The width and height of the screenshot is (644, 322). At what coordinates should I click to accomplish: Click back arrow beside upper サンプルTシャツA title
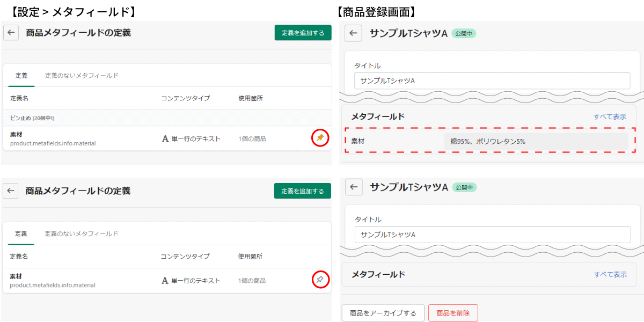coord(353,33)
